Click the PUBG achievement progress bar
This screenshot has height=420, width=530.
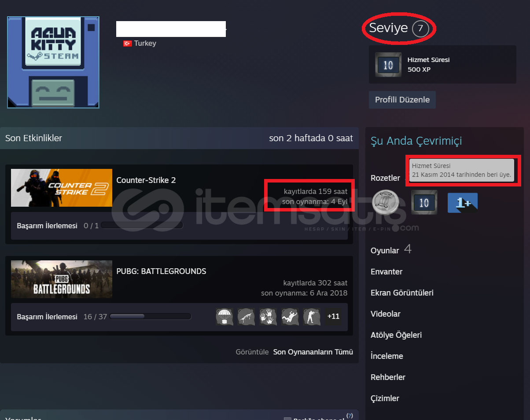click(x=150, y=316)
